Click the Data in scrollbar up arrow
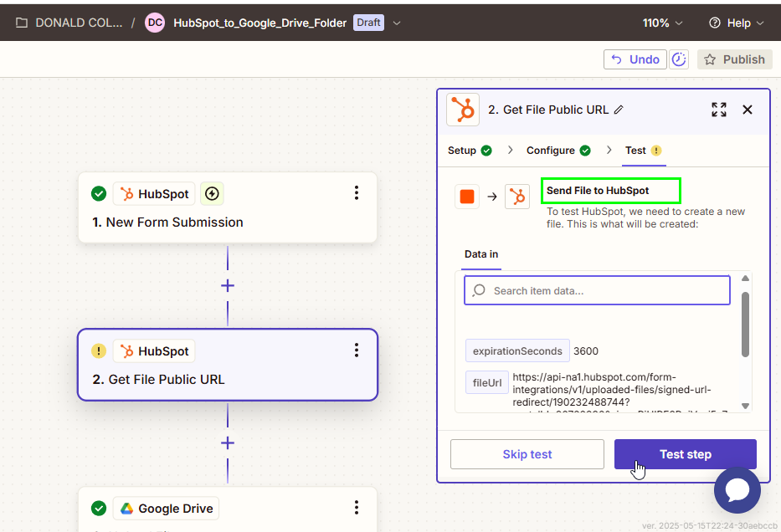This screenshot has height=532, width=781. point(745,279)
